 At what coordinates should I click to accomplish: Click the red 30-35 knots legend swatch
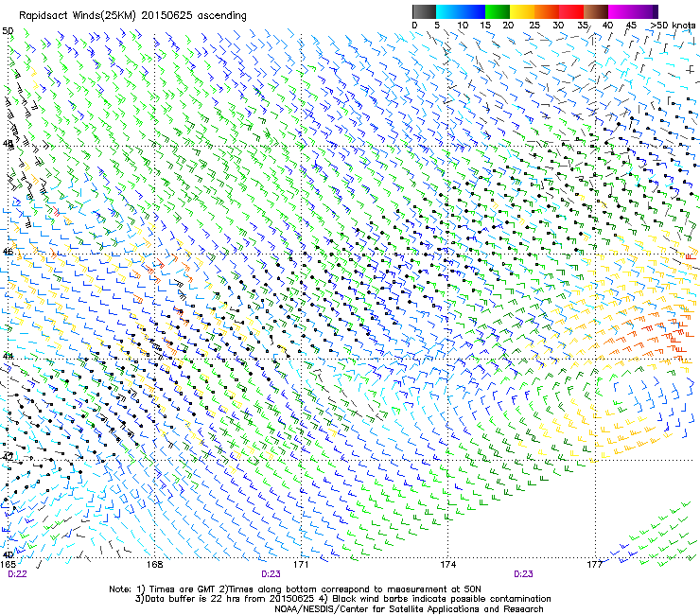pos(571,11)
